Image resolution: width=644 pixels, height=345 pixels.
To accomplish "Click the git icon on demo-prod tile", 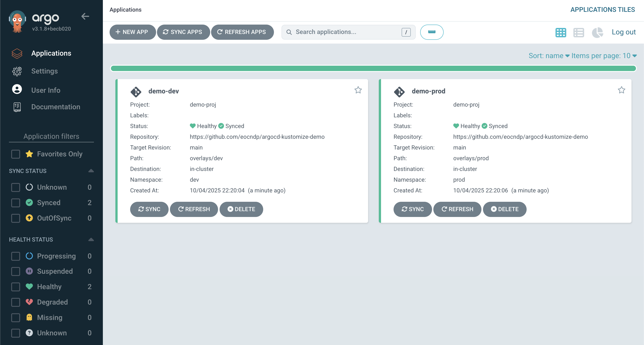I will tap(399, 92).
